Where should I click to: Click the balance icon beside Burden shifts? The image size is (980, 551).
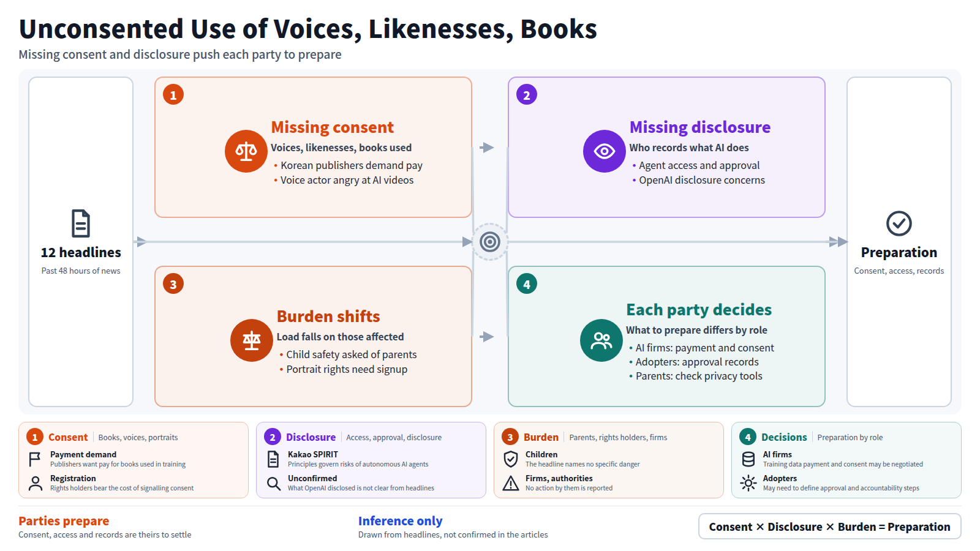252,340
